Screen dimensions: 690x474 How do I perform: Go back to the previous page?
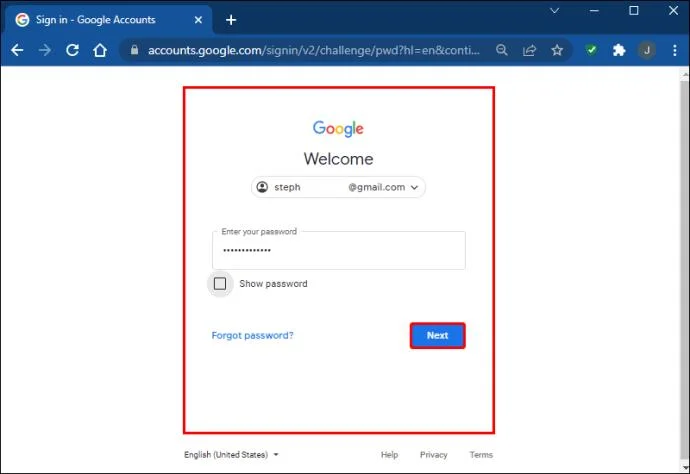pyautogui.click(x=17, y=50)
